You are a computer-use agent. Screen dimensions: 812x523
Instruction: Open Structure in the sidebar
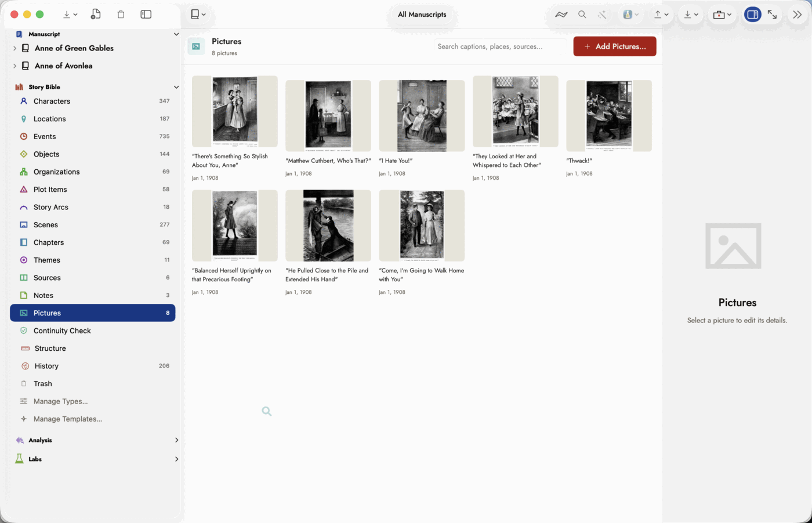tap(93, 348)
